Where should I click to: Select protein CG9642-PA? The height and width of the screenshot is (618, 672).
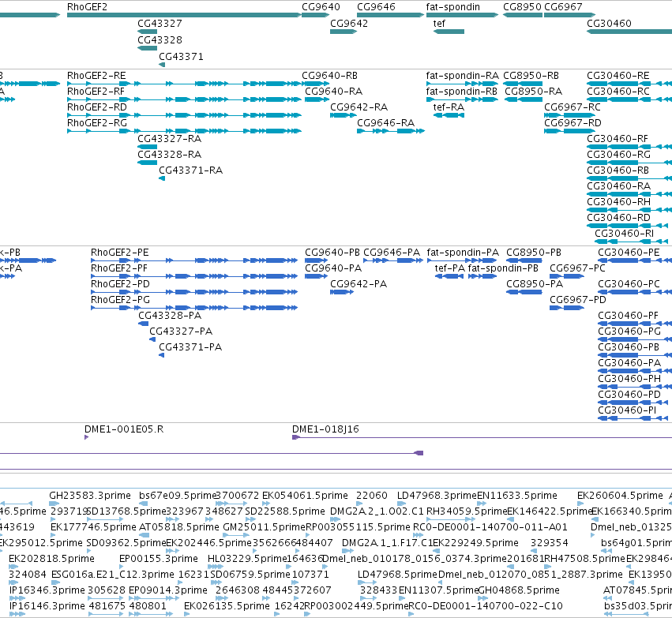coord(359,284)
